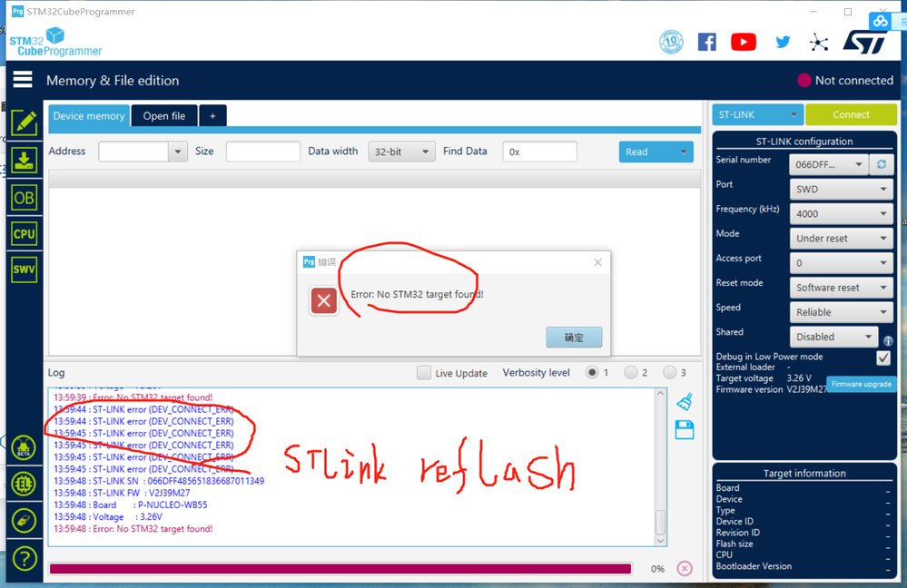Save the log with floppy disk icon
This screenshot has width=907, height=588.
[685, 430]
